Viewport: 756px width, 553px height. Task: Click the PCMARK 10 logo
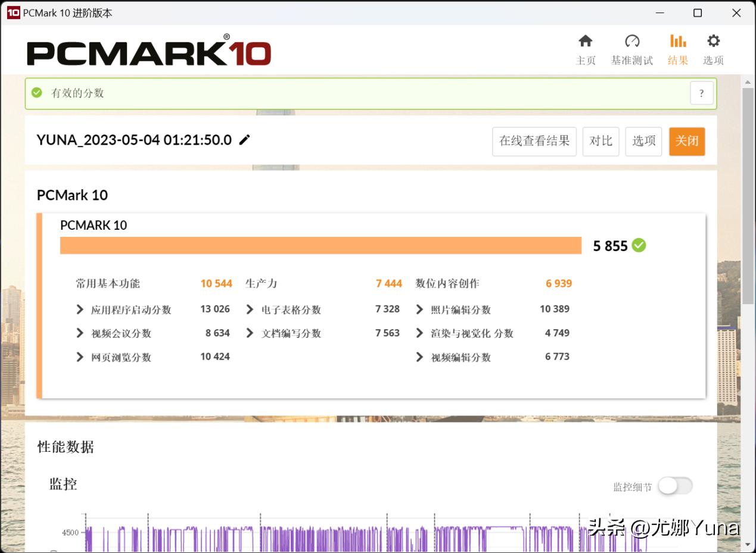[149, 49]
